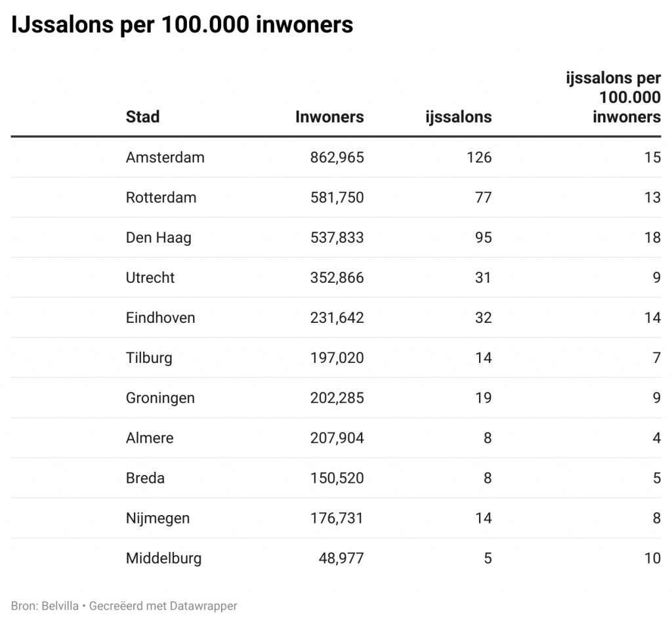The width and height of the screenshot is (672, 624).
Task: Select the Middelburg city cell
Action: coord(163,558)
